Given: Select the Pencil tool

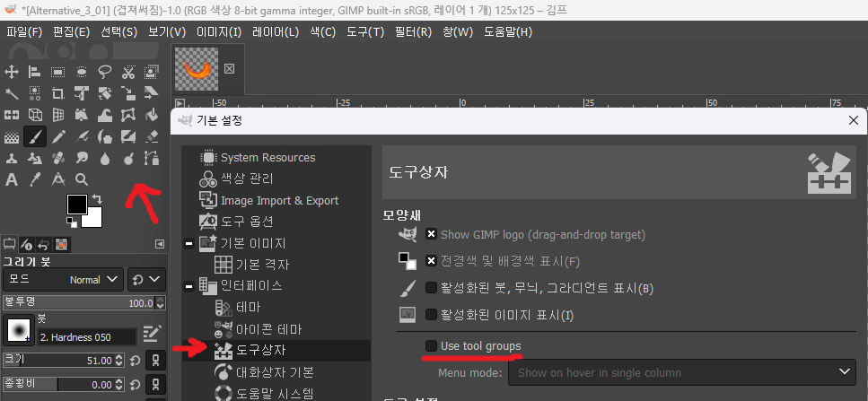Looking at the screenshot, I should 57,136.
